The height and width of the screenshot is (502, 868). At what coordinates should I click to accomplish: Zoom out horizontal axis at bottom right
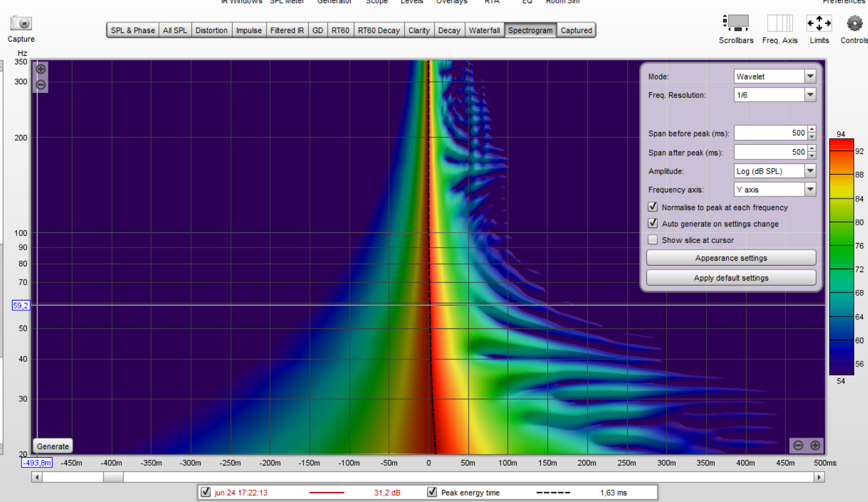(799, 445)
